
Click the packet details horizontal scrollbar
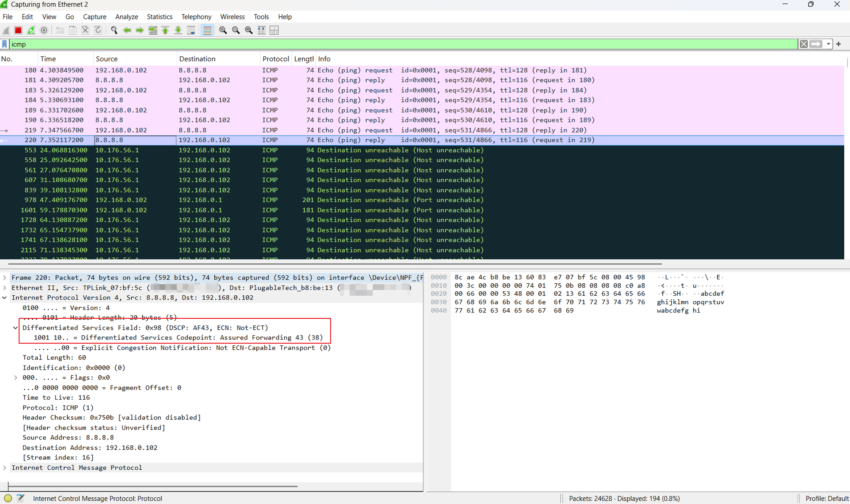[x=152, y=486]
